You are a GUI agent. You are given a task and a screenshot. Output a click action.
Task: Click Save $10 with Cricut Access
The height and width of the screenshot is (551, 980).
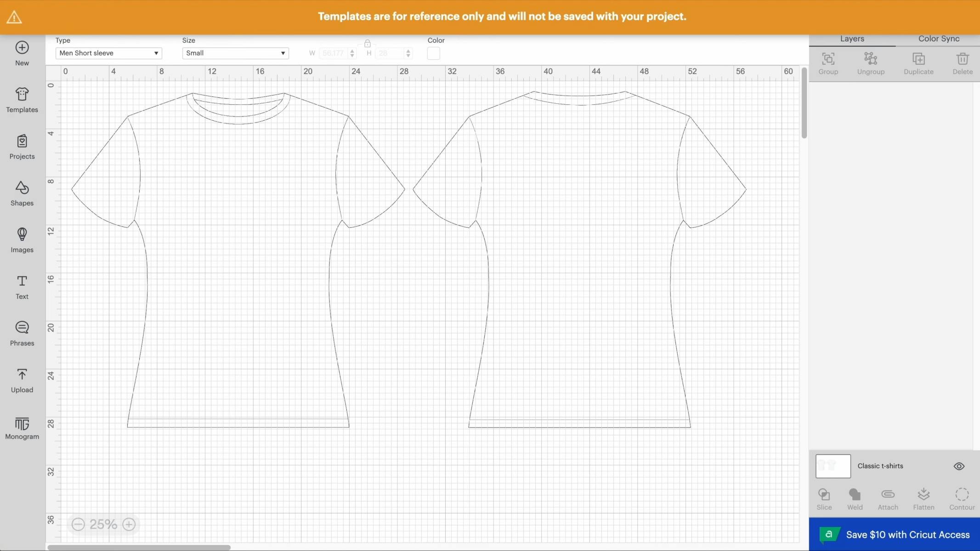905,534
